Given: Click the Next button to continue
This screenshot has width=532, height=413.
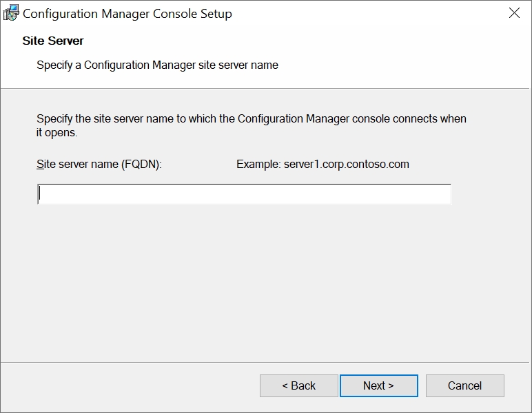Looking at the screenshot, I should point(378,385).
